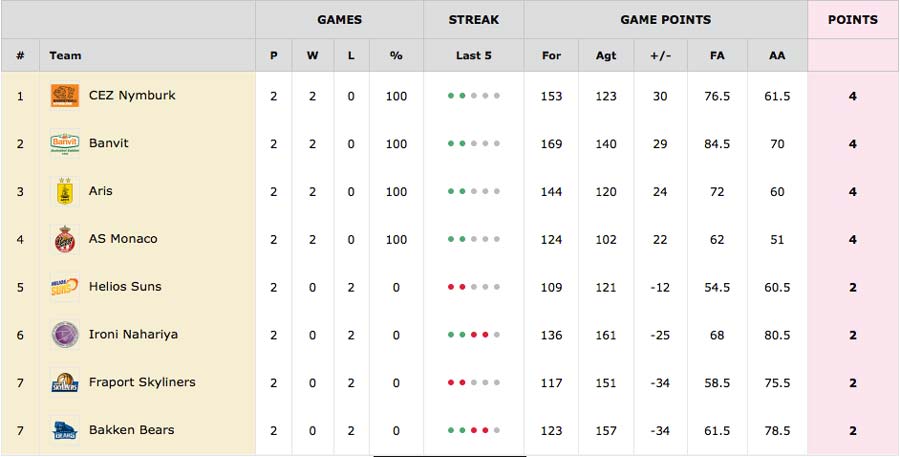Click the Fraport Skyliners team logo

click(65, 382)
